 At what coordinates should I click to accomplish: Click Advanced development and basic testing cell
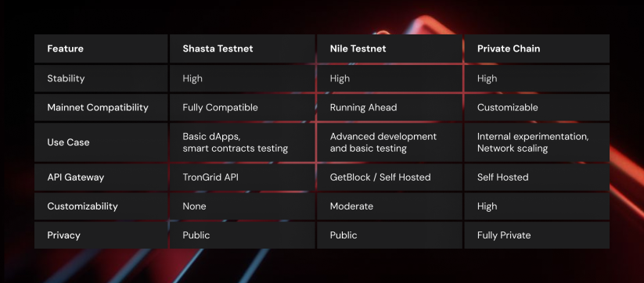click(390, 142)
